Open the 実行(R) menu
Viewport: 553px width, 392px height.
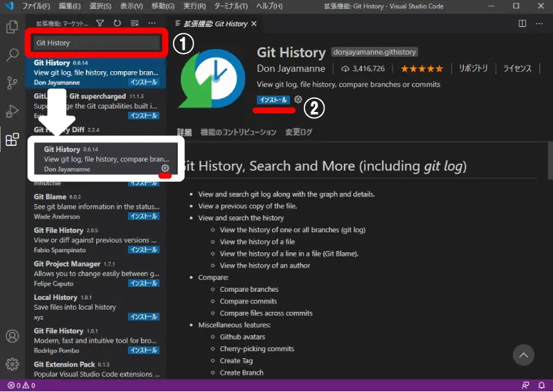click(194, 6)
